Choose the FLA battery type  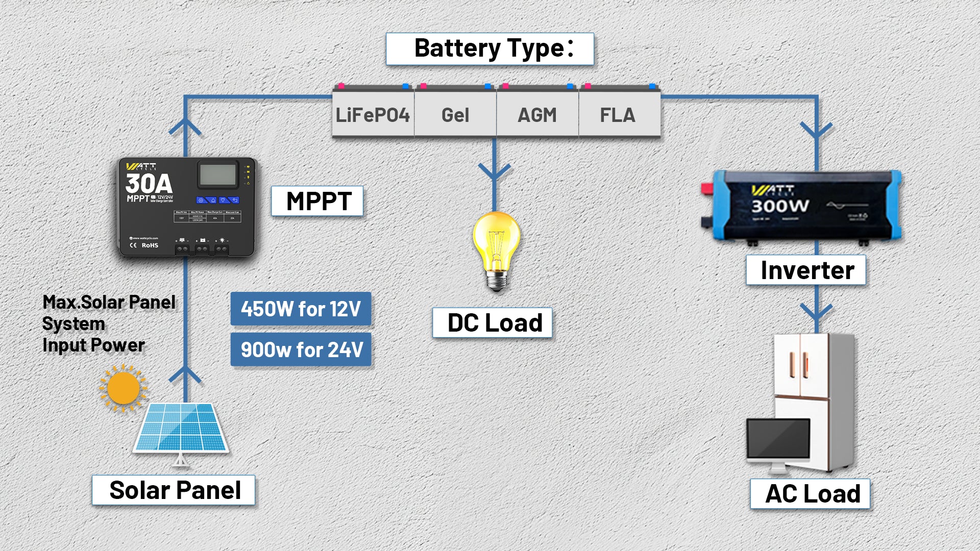tap(618, 114)
